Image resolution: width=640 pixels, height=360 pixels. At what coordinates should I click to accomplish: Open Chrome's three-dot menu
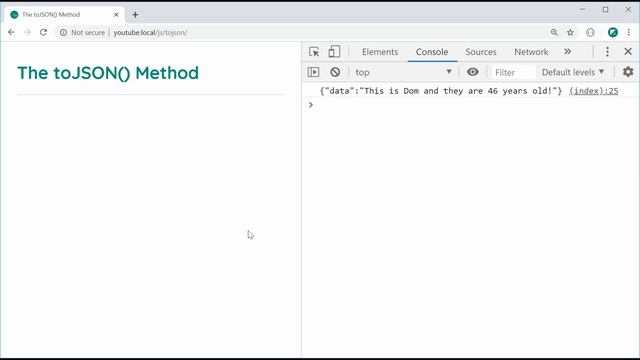click(x=629, y=32)
